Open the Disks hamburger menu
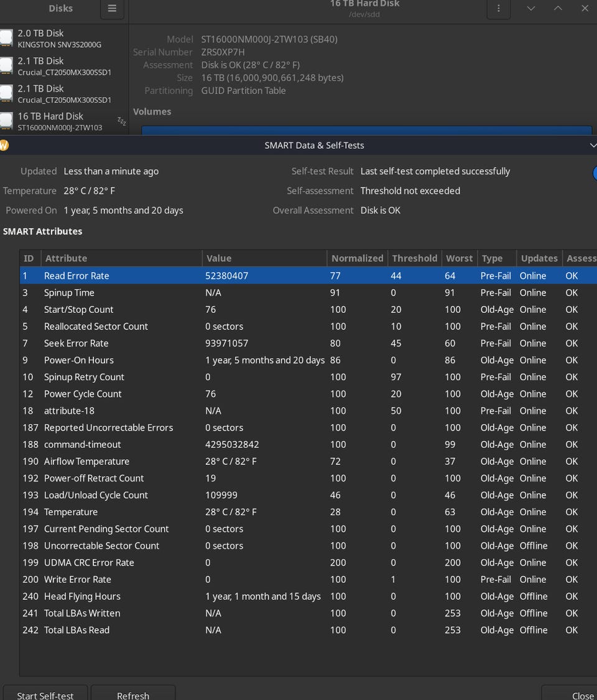The height and width of the screenshot is (700, 597). click(112, 9)
